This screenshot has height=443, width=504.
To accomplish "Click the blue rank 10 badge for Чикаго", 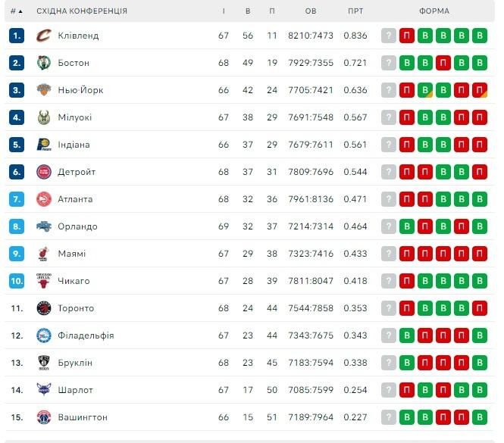I will pos(17,281).
